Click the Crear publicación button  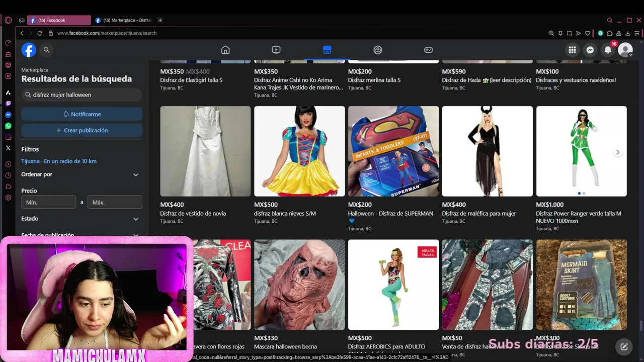pos(82,130)
